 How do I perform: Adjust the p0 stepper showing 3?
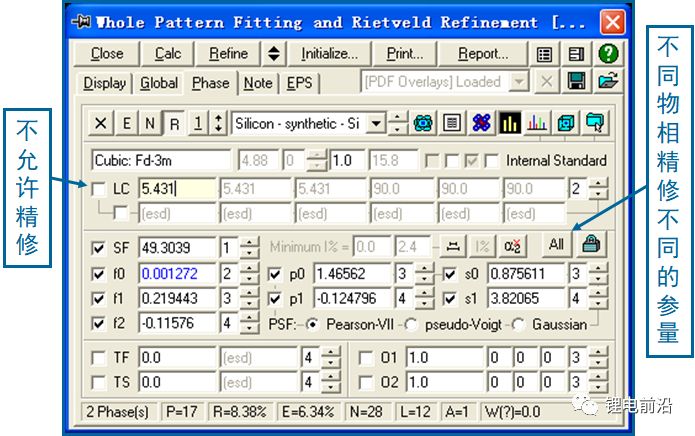pyautogui.click(x=424, y=274)
